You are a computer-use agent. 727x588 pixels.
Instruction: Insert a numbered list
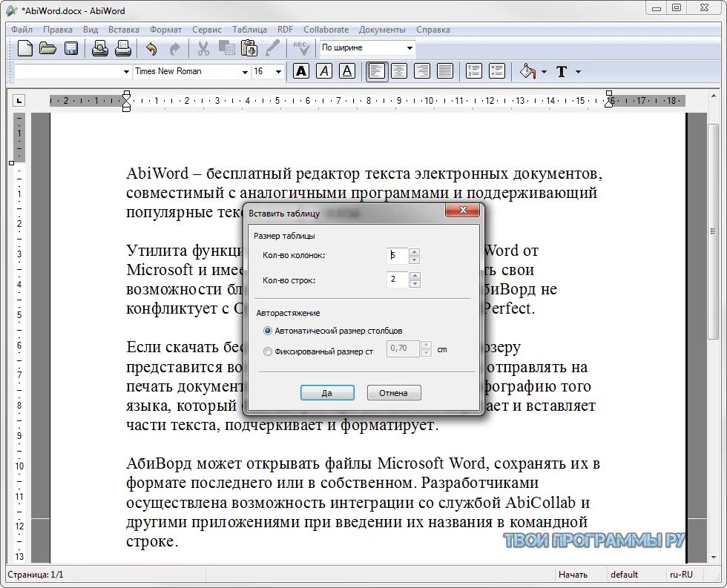[474, 71]
